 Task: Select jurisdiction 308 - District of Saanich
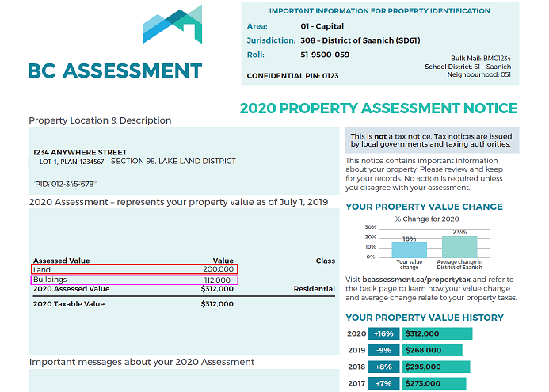point(360,40)
